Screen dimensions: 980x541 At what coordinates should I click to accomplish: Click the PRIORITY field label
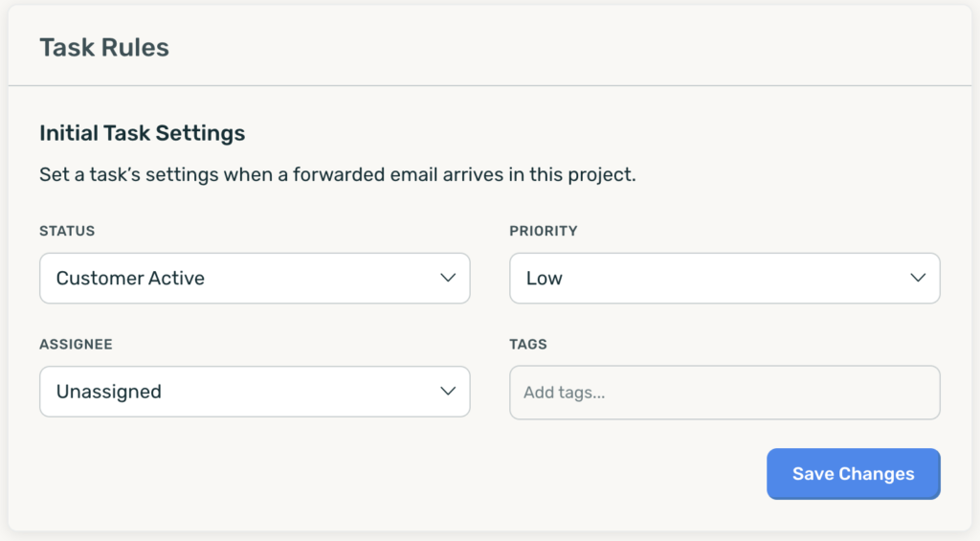[x=544, y=231]
